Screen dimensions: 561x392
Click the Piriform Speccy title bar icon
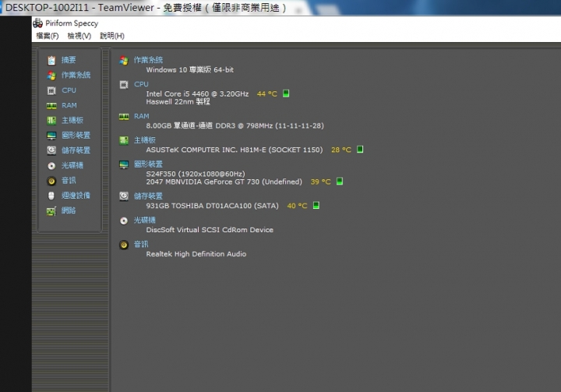(38, 23)
